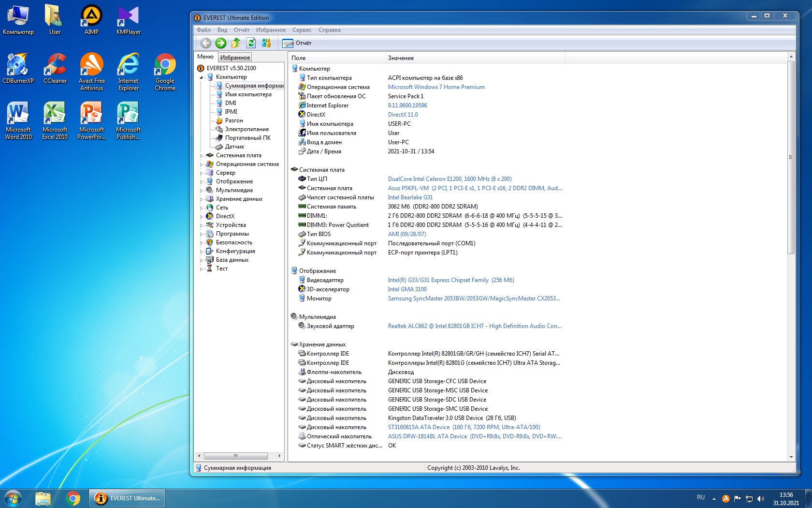
Task: Click the horizontal scrollbar in the tree panel
Action: click(236, 456)
